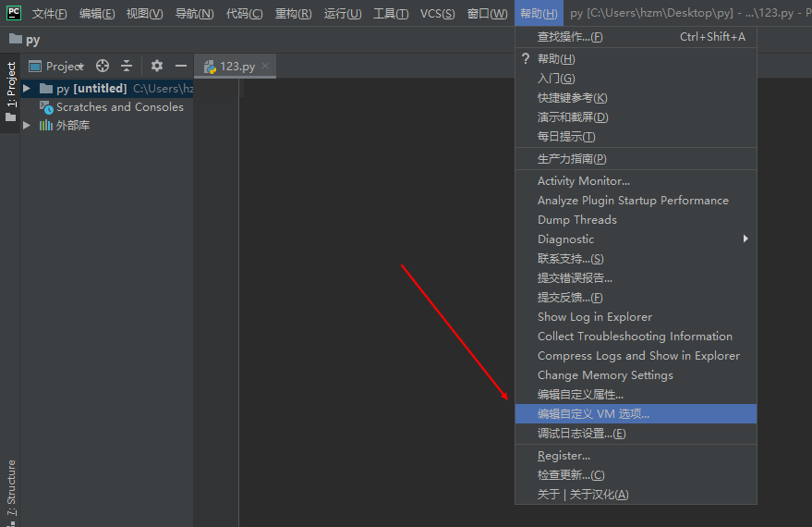
Task: Select 生产力指南(P) menu entry
Action: [636, 159]
